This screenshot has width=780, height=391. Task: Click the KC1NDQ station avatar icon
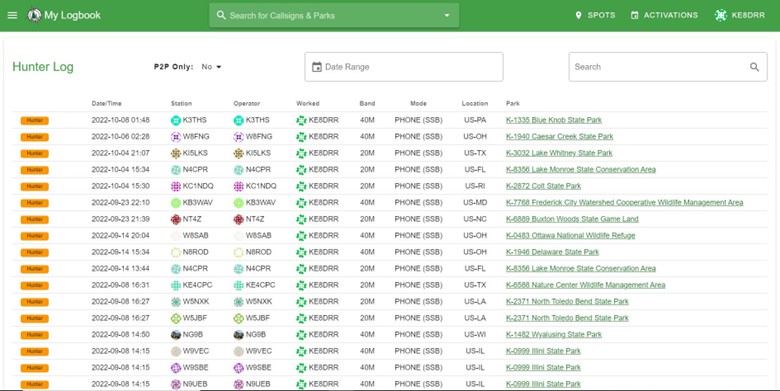[x=176, y=186]
